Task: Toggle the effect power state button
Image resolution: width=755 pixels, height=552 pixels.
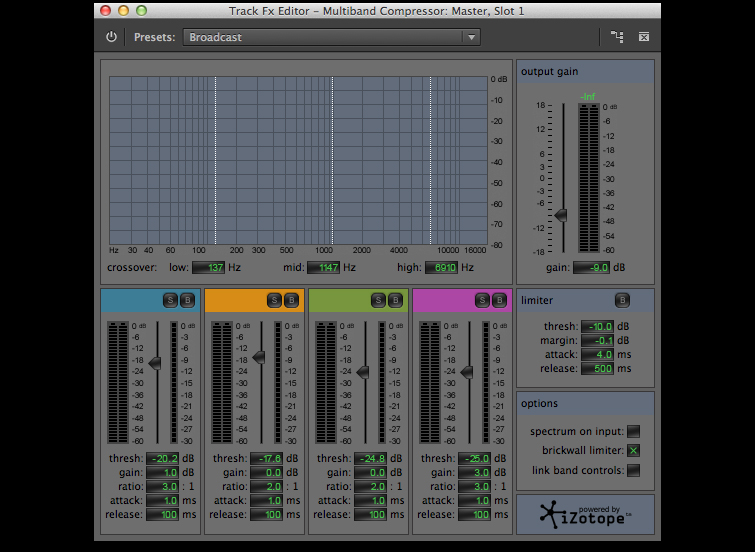Action: pos(111,37)
